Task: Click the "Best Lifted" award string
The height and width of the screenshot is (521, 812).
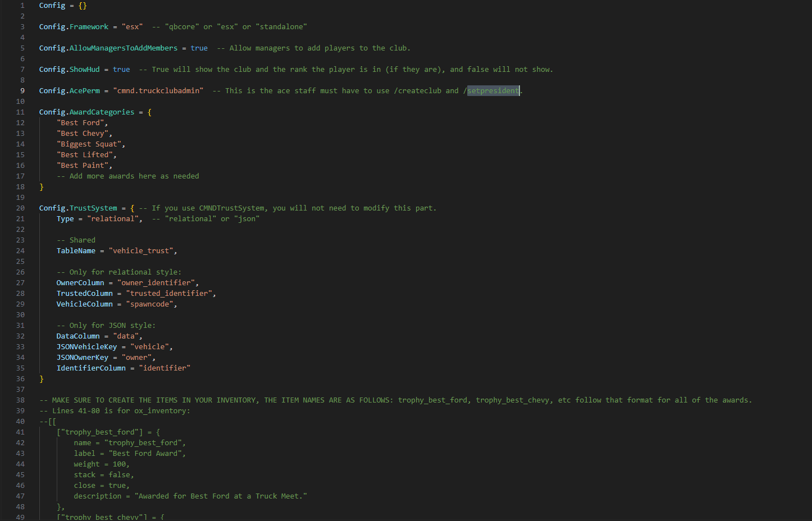Action: pos(85,155)
